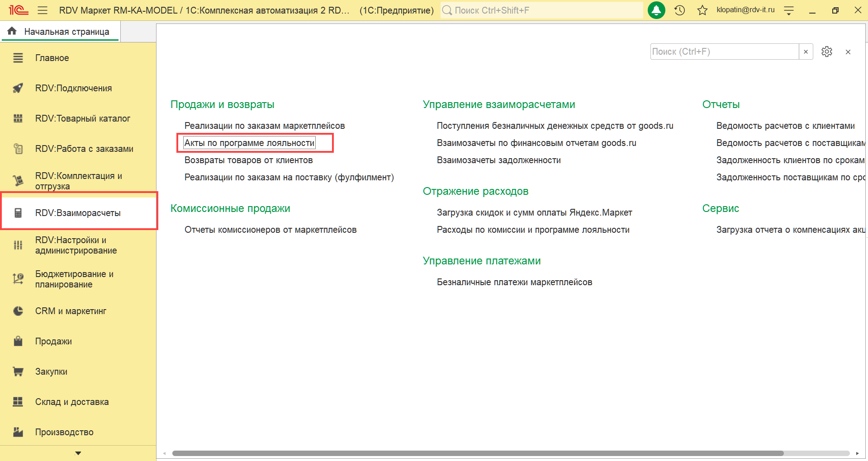
Task: Open the hamburger functions menu in title bar
Action: point(43,10)
